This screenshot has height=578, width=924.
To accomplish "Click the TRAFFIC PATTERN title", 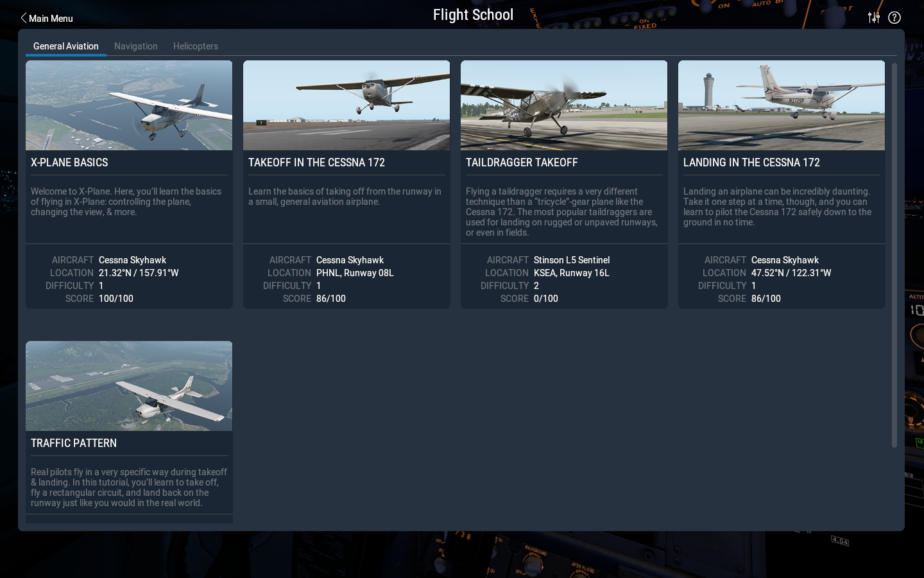I will 74,443.
